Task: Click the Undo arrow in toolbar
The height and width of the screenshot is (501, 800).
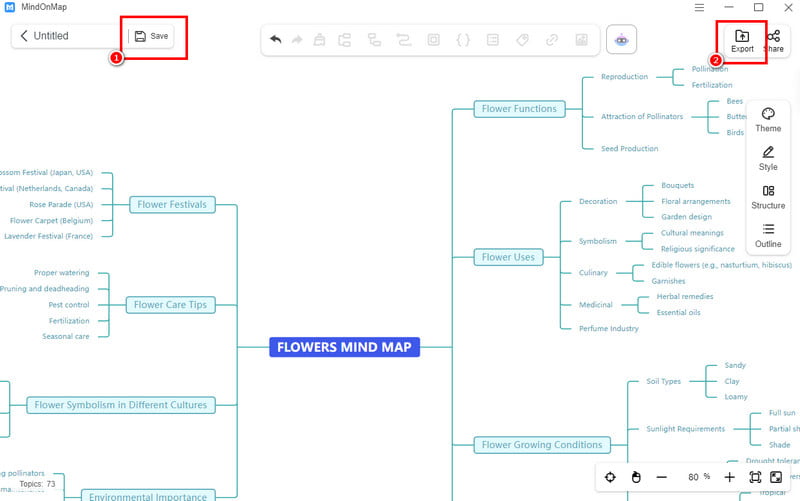Action: click(276, 40)
